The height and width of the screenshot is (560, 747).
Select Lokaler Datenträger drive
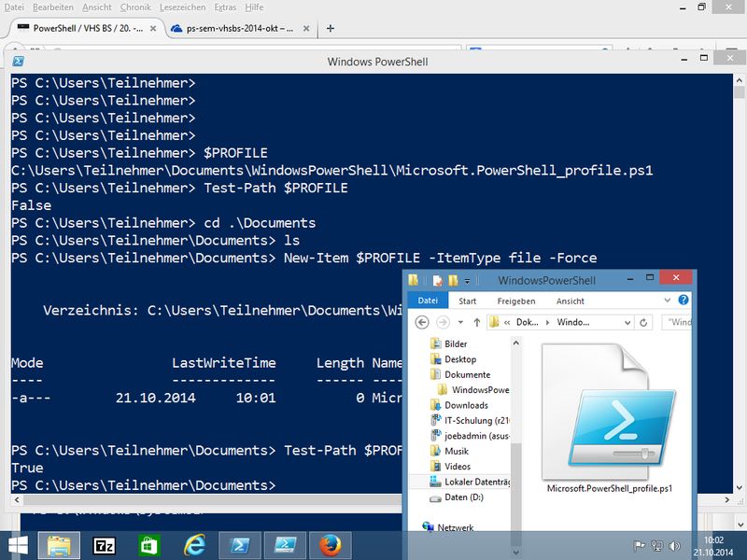pyautogui.click(x=476, y=482)
